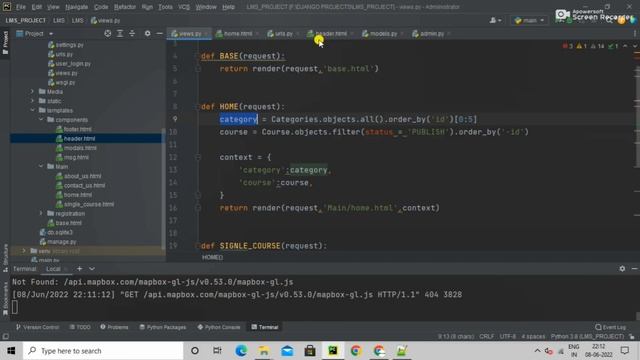Open the File menu
This screenshot has height=360, width=640.
point(20,7)
